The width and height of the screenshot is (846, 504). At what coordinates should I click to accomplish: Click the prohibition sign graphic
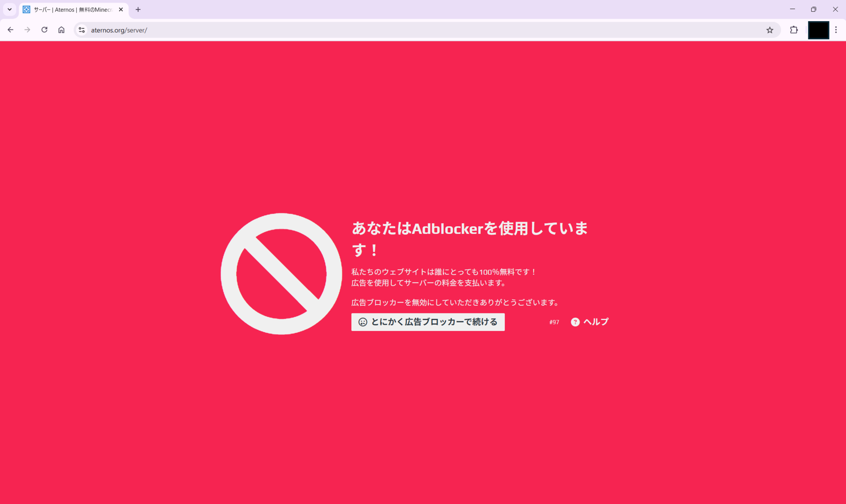click(x=281, y=273)
